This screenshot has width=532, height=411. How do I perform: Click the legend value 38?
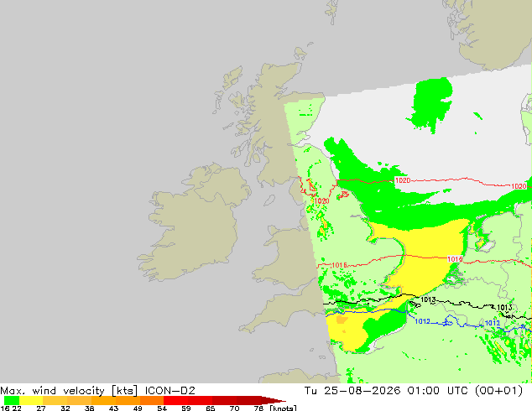pos(89,408)
